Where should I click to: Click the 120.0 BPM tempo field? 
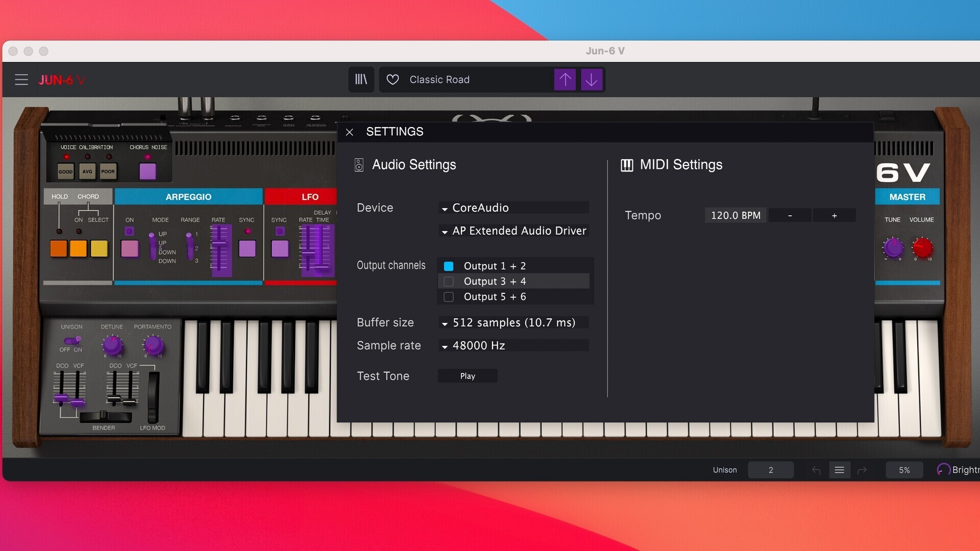point(736,215)
